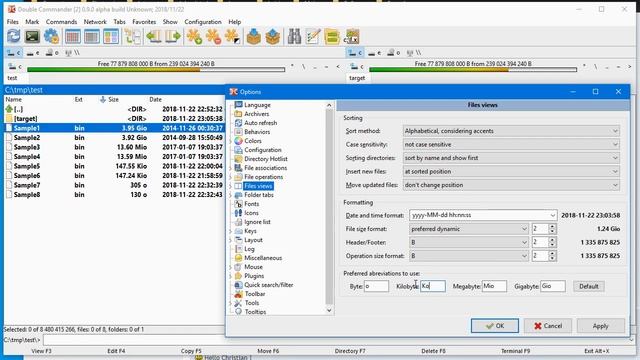
Task: Expand the Folder tabs tree node
Action: coord(231,195)
